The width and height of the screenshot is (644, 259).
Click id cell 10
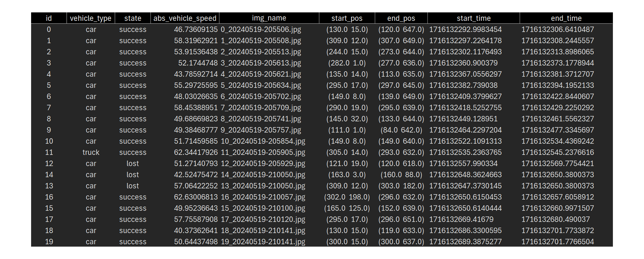coord(49,141)
